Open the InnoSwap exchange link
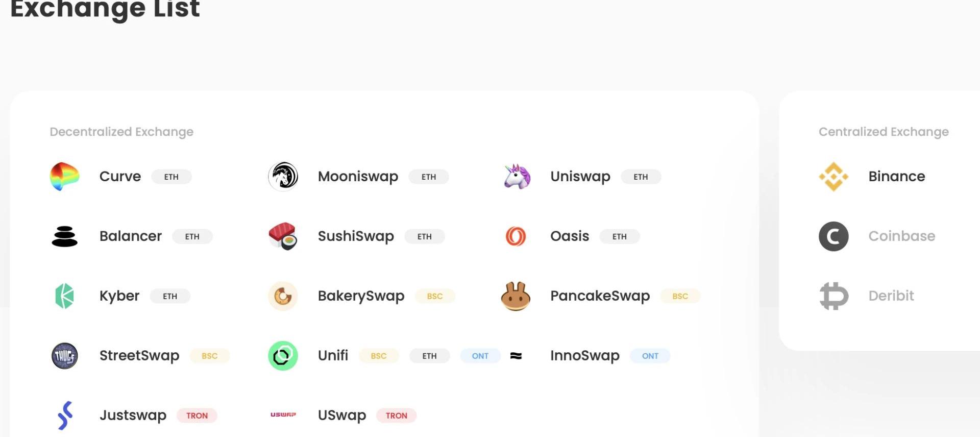The image size is (980, 437). tap(584, 356)
